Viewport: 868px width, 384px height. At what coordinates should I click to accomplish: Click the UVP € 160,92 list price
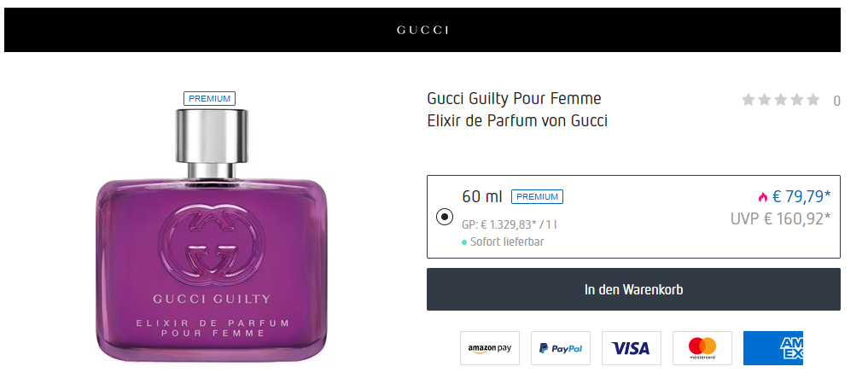(x=781, y=218)
